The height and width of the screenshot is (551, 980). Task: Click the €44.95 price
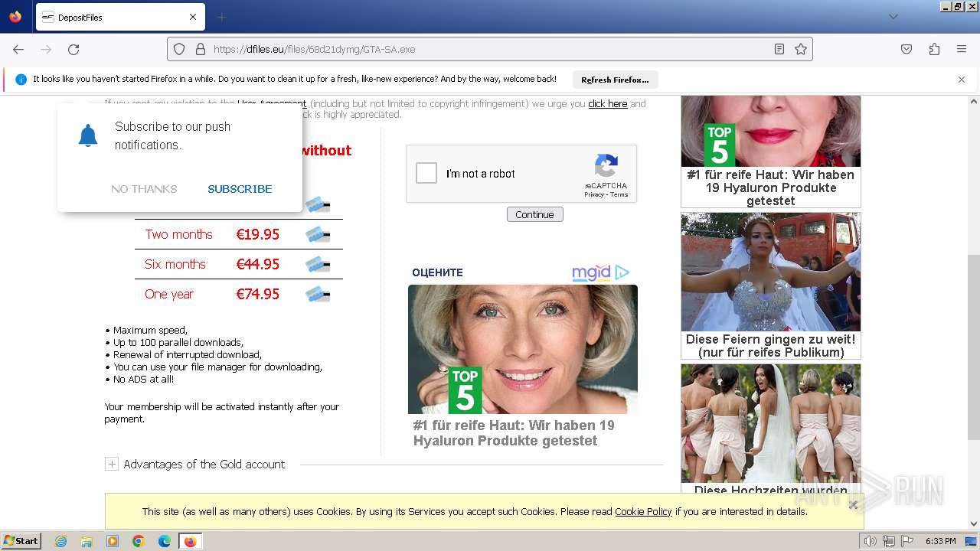point(258,264)
